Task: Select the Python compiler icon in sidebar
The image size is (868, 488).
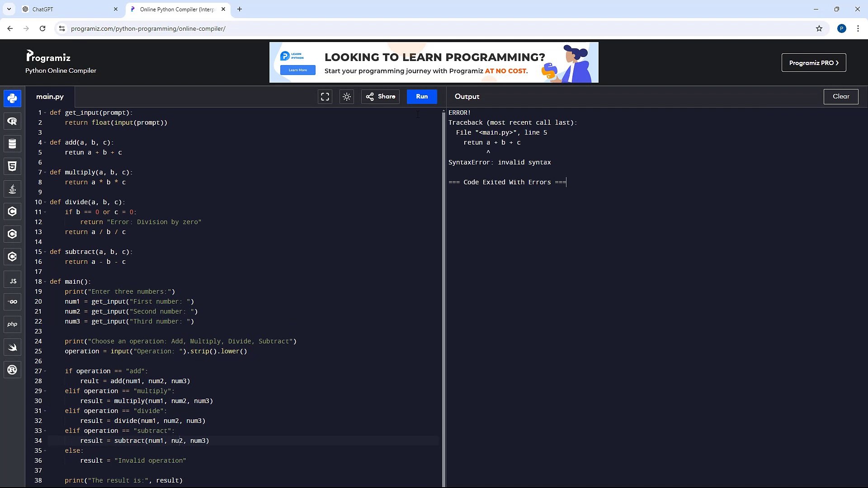Action: [12, 99]
